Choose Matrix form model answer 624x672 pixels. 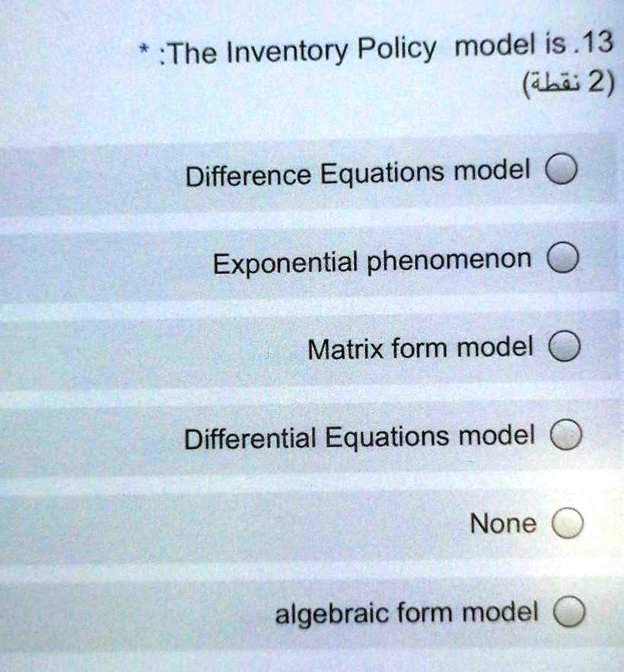(563, 348)
